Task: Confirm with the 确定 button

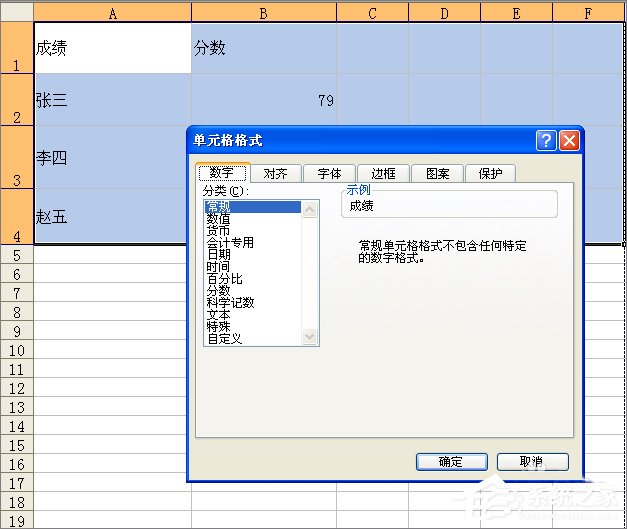Action: pyautogui.click(x=451, y=462)
